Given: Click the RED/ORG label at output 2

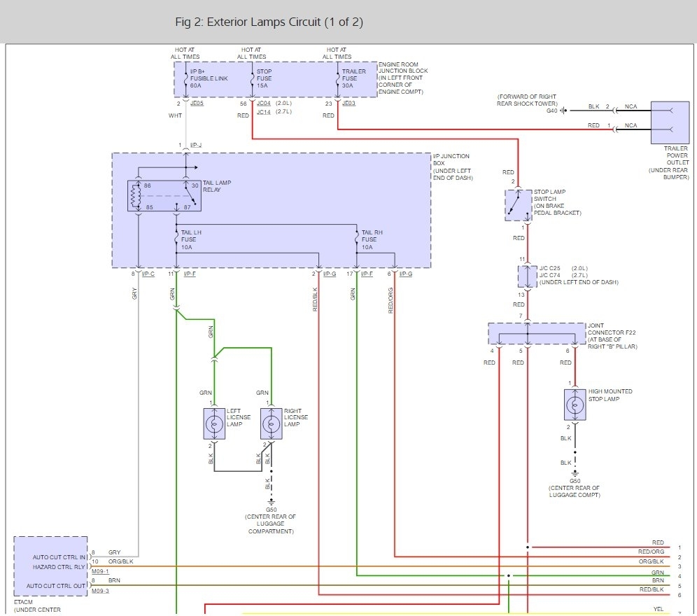Looking at the screenshot, I should coord(652,552).
